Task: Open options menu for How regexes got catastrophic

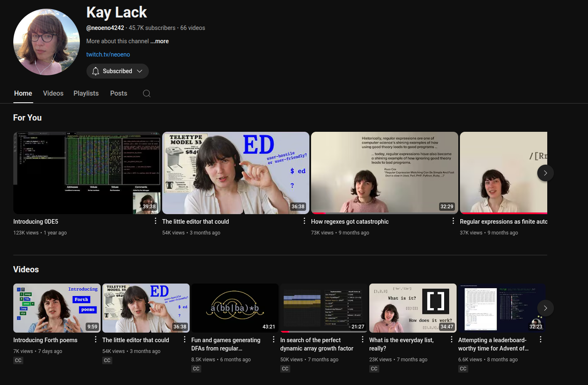Action: [453, 221]
